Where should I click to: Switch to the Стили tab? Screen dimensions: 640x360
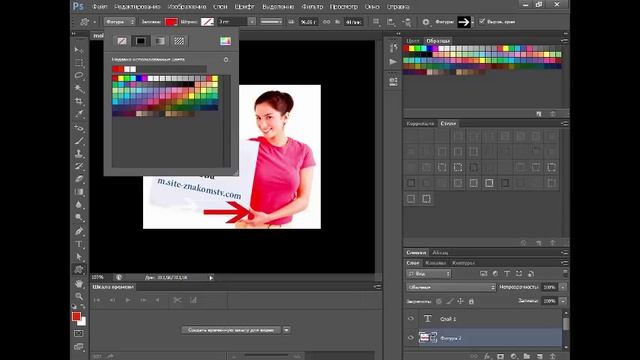click(448, 123)
